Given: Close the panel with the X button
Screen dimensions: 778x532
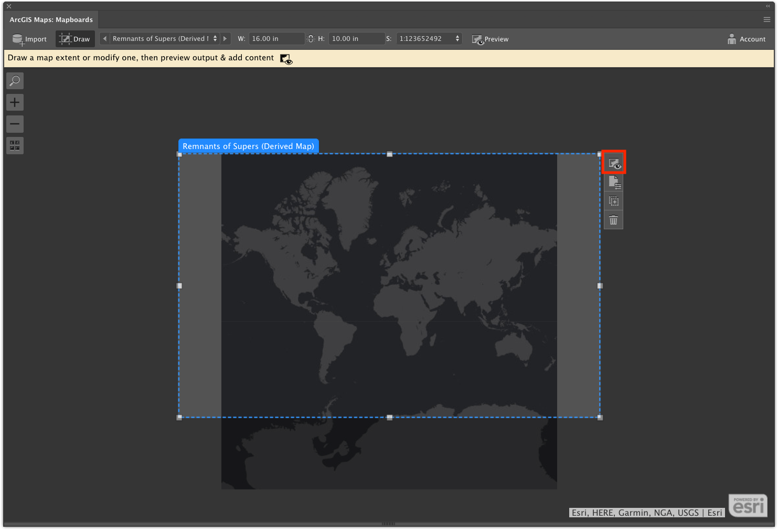Looking at the screenshot, I should click(x=9, y=6).
